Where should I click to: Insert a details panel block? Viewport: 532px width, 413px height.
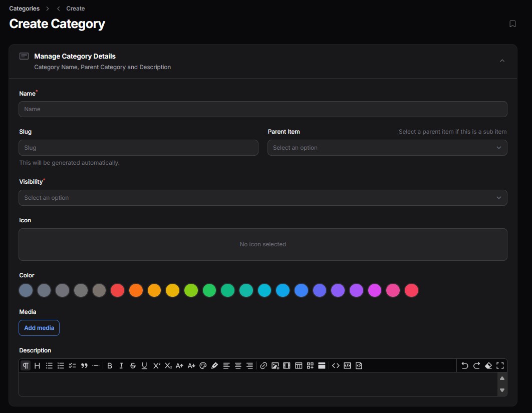pyautogui.click(x=322, y=365)
